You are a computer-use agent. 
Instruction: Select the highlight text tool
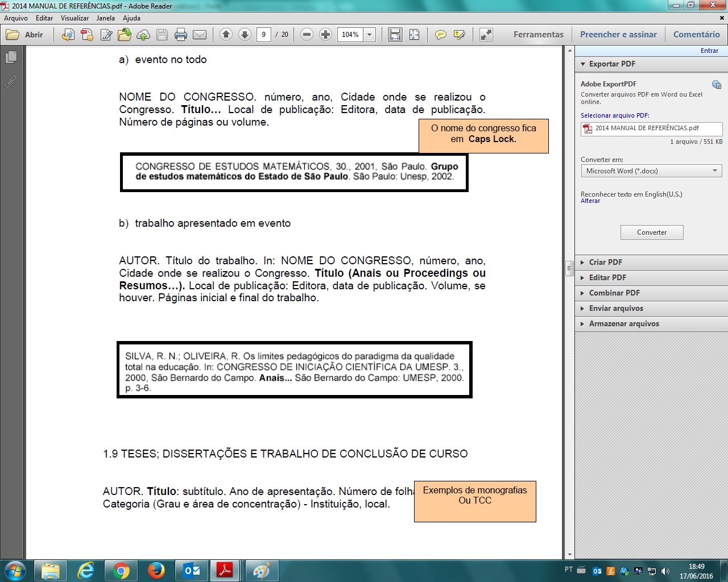point(460,35)
